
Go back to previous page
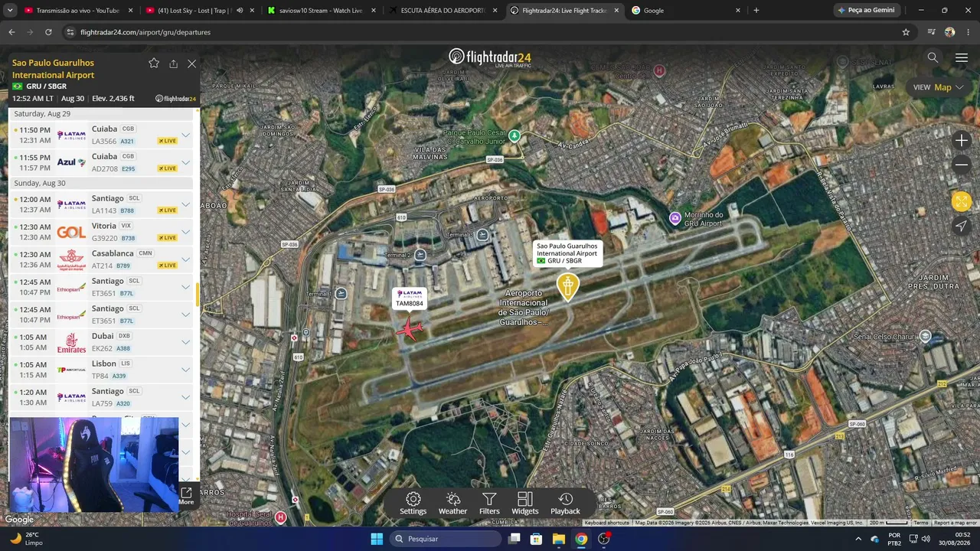click(11, 32)
